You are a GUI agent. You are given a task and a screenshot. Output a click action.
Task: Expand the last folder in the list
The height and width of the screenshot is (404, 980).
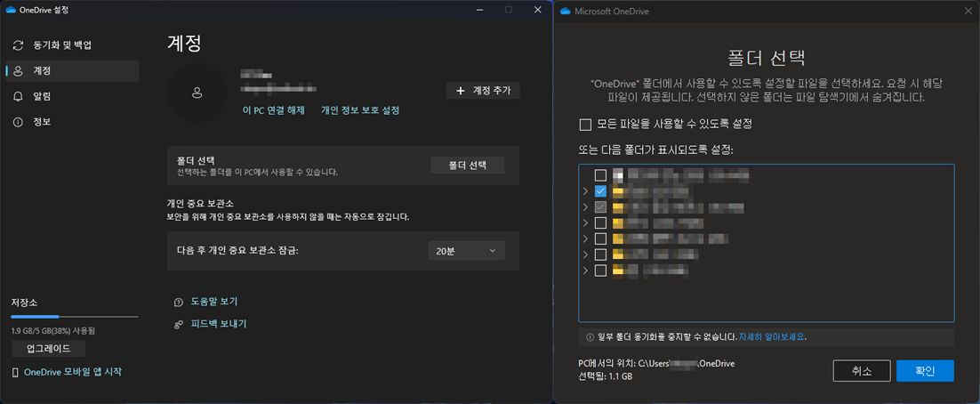[586, 271]
